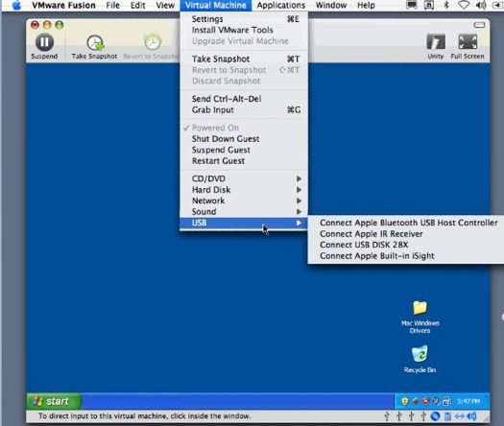Click the 5:47 PM taskbar clock
Screen dimensions: 504x426
(468, 401)
